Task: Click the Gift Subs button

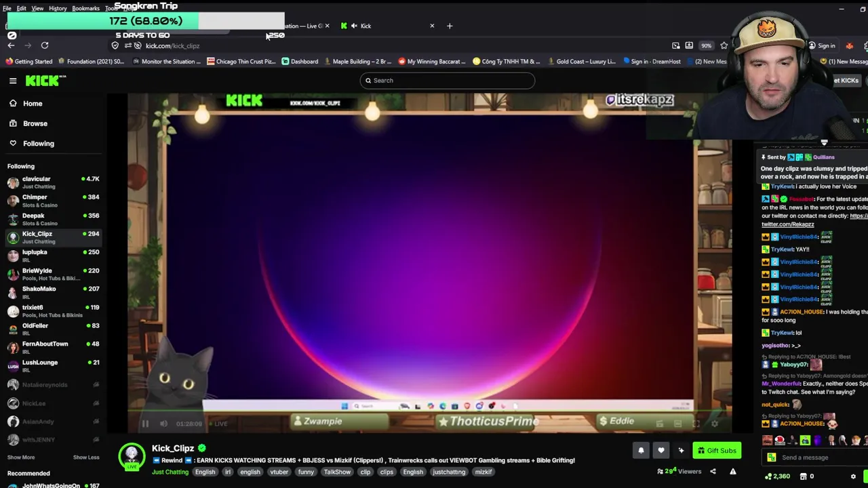Action: pos(717,451)
